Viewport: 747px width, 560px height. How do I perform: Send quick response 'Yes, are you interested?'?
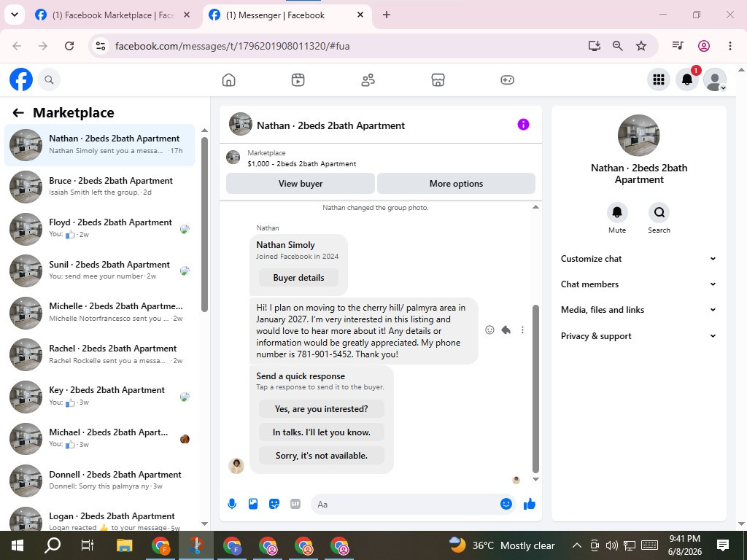(322, 408)
